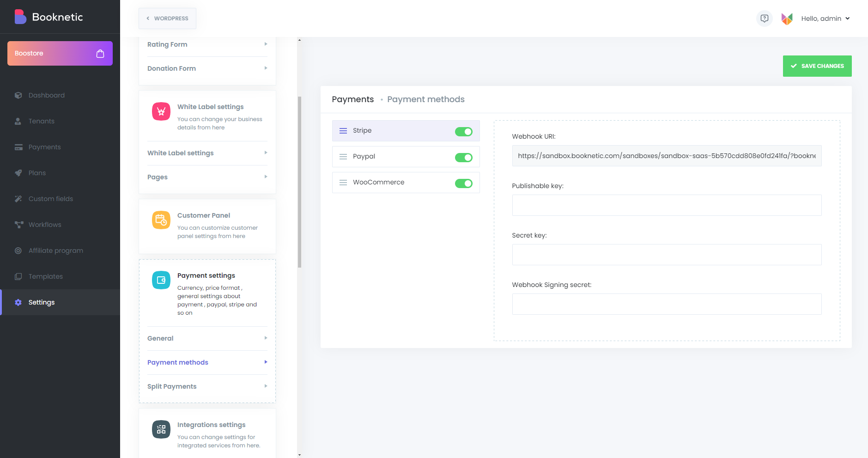This screenshot has height=458, width=868.
Task: Open the Boostore shopping bag icon
Action: click(100, 54)
